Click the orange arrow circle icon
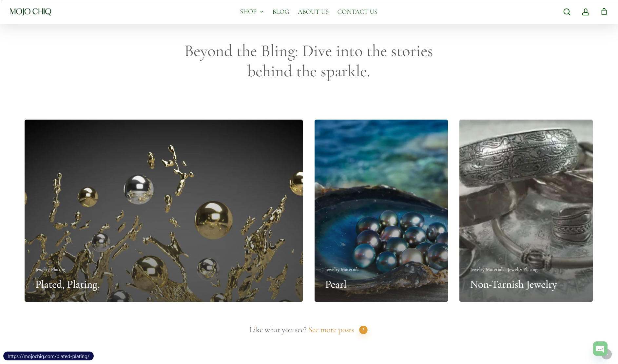Image resolution: width=618 pixels, height=364 pixels. 363,330
